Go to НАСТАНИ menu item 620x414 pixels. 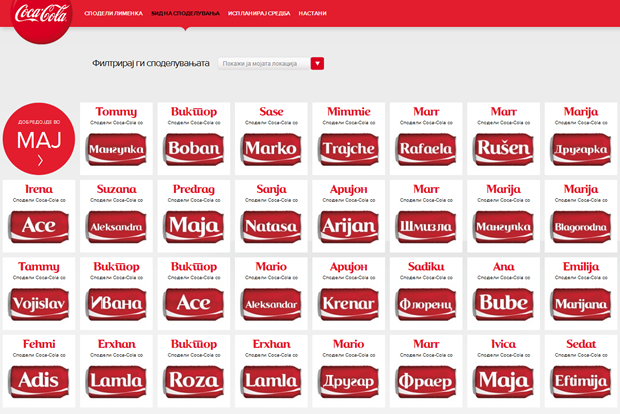312,13
